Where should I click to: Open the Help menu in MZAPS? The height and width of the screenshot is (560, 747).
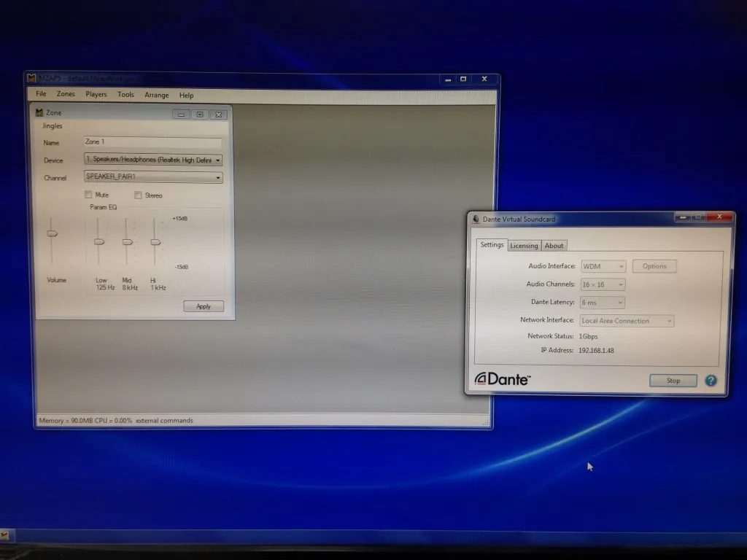[x=186, y=96]
